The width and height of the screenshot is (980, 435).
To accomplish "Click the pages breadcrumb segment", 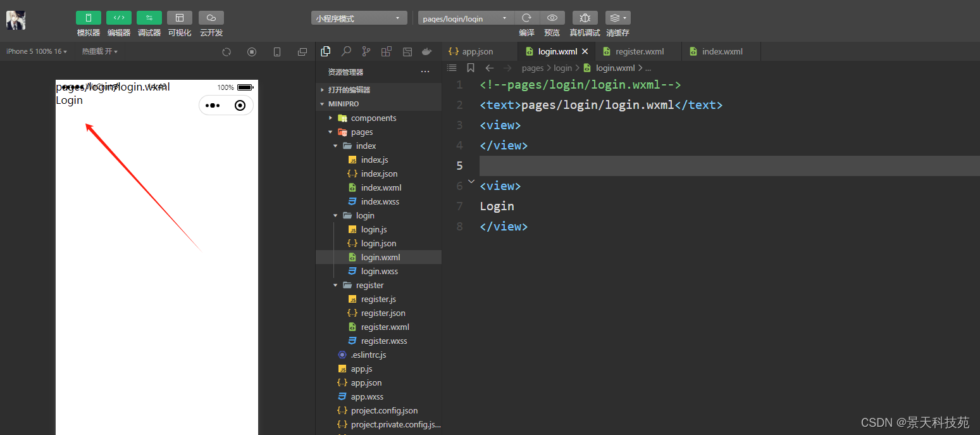I will (x=533, y=68).
